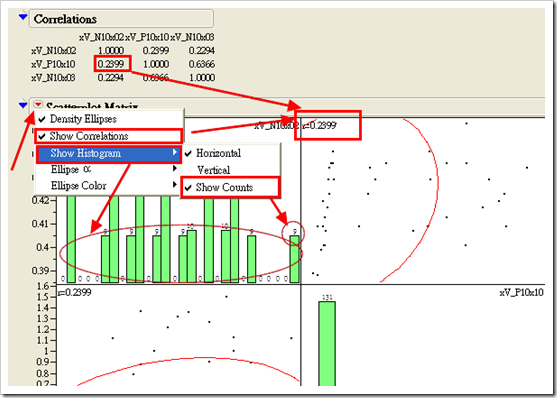Image resolution: width=557 pixels, height=398 pixels.
Task: Click the r=0.2399 label in the lower-left scatterplot
Action: (x=74, y=292)
